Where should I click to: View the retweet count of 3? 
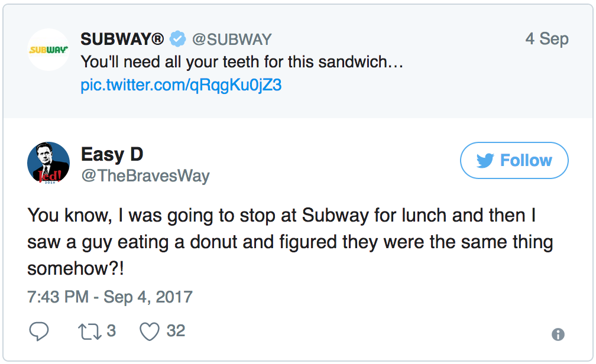(111, 331)
